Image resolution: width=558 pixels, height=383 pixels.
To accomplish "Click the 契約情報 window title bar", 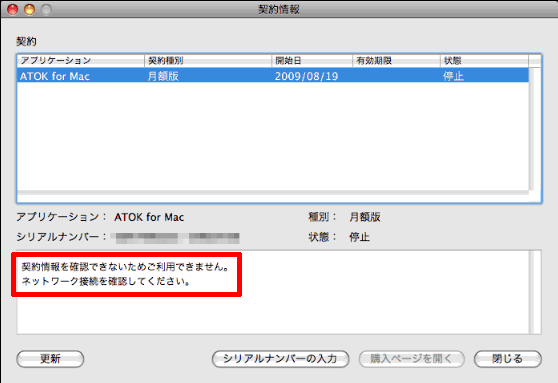I will pyautogui.click(x=279, y=9).
